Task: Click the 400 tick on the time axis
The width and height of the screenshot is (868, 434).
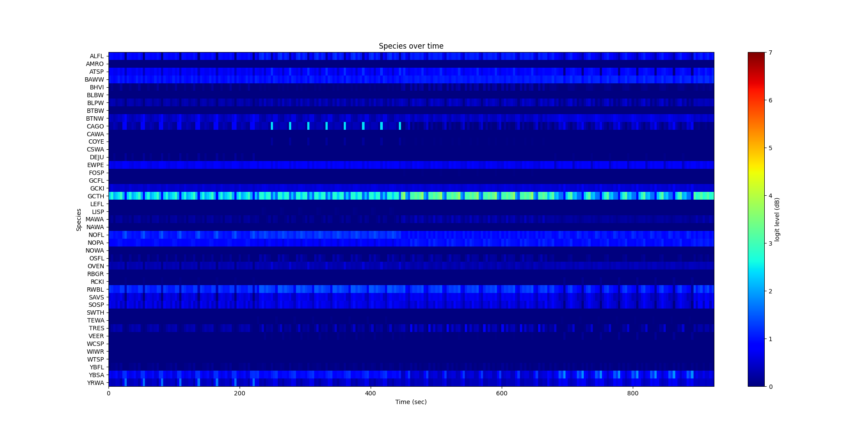Action: (x=370, y=393)
